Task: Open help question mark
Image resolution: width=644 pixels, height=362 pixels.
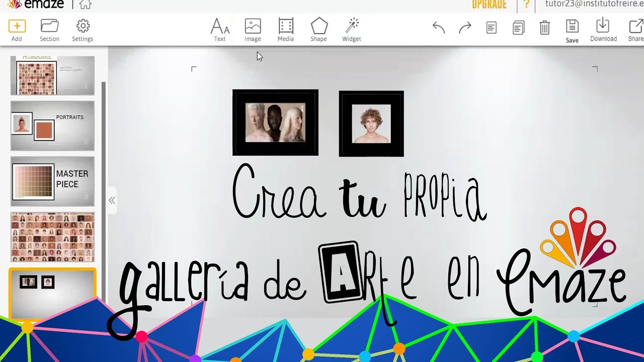Action: (x=526, y=5)
